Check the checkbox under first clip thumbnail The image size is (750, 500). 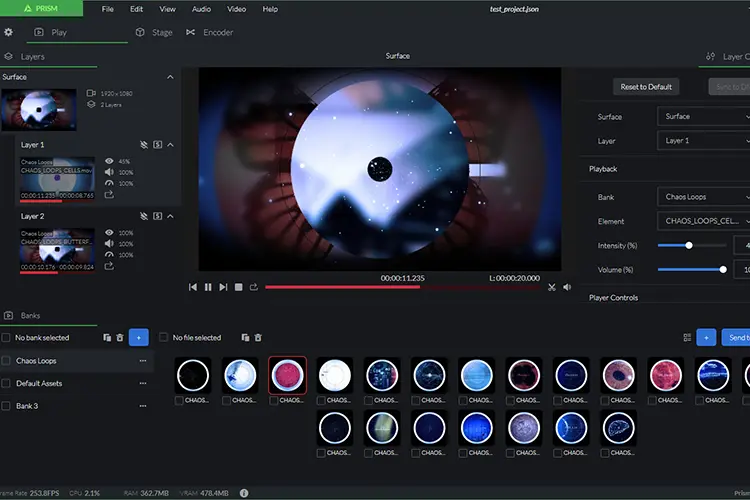179,400
